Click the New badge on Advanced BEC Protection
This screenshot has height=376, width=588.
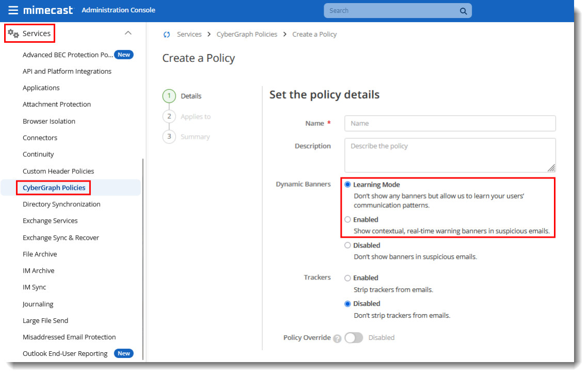tap(124, 55)
